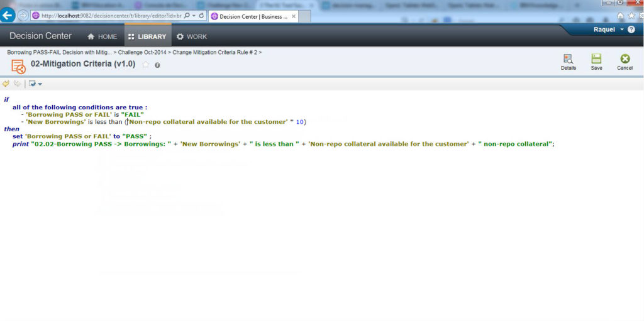644x321 pixels.
Task: Open the Challenge Oct-2014 breadcrumb link
Action: click(x=142, y=52)
